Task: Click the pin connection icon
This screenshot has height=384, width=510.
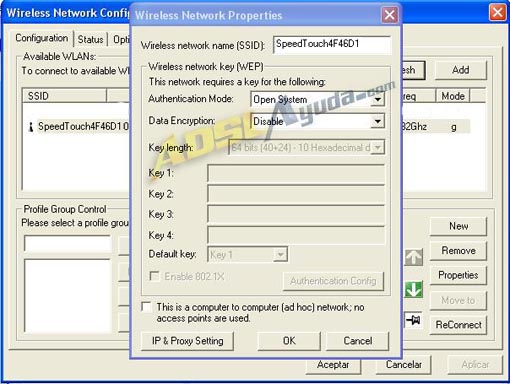Action: tap(414, 320)
